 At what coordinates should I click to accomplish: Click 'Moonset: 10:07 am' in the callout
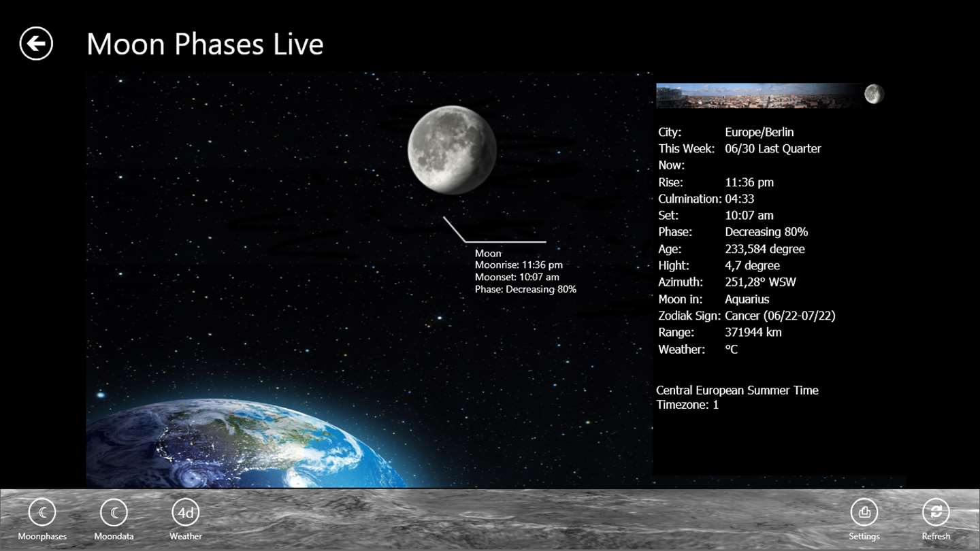tap(517, 277)
